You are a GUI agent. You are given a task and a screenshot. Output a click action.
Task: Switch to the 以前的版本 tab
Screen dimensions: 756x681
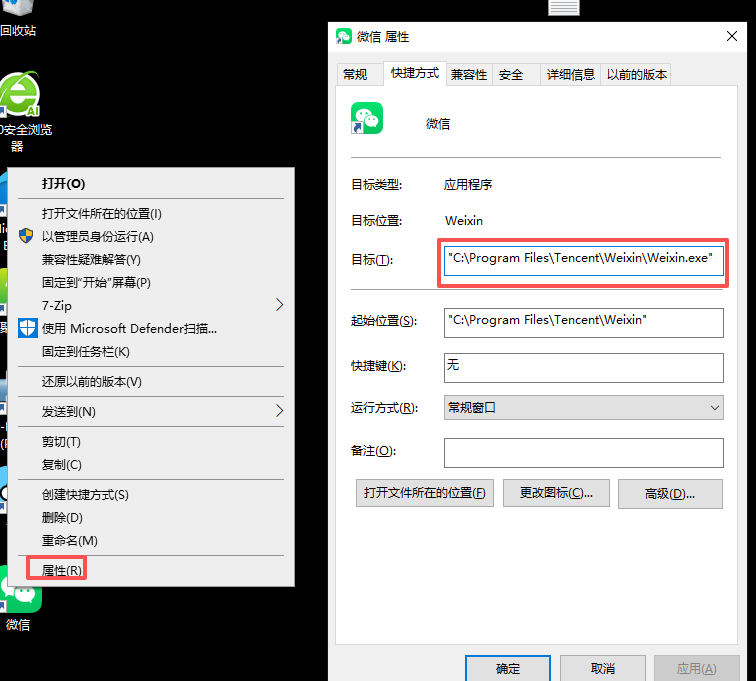tap(636, 75)
